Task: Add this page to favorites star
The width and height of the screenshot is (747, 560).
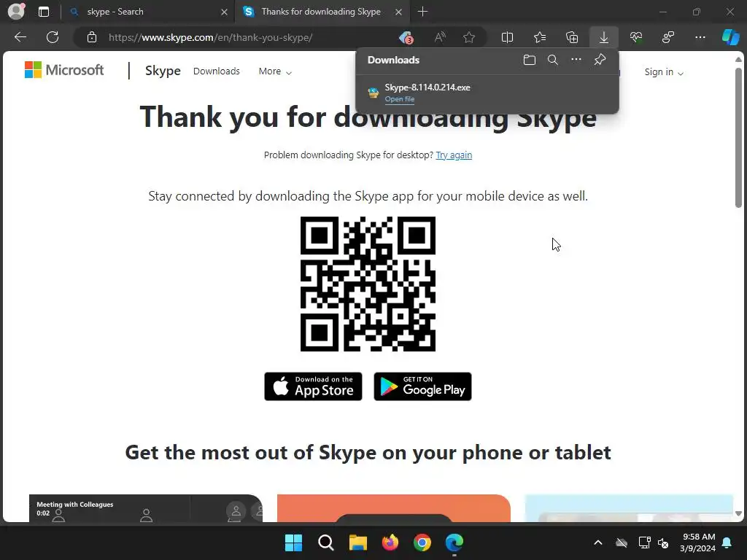Action: point(469,37)
